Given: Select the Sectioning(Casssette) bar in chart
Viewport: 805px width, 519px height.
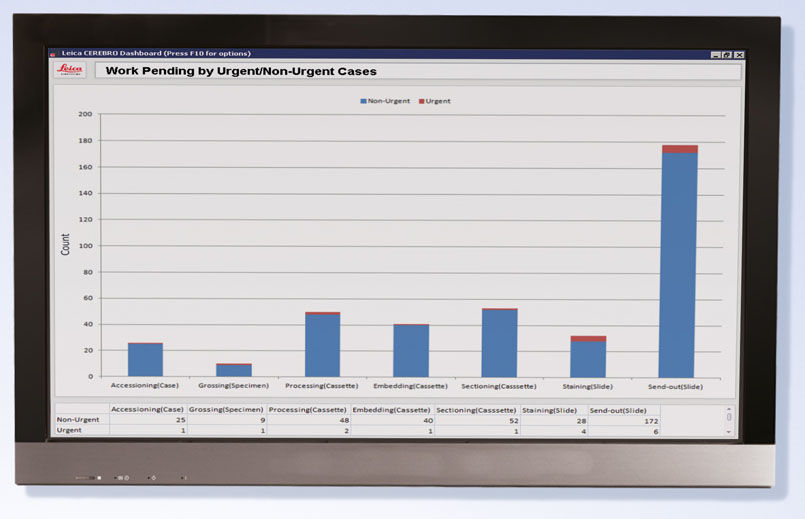Looking at the screenshot, I should pos(499,343).
